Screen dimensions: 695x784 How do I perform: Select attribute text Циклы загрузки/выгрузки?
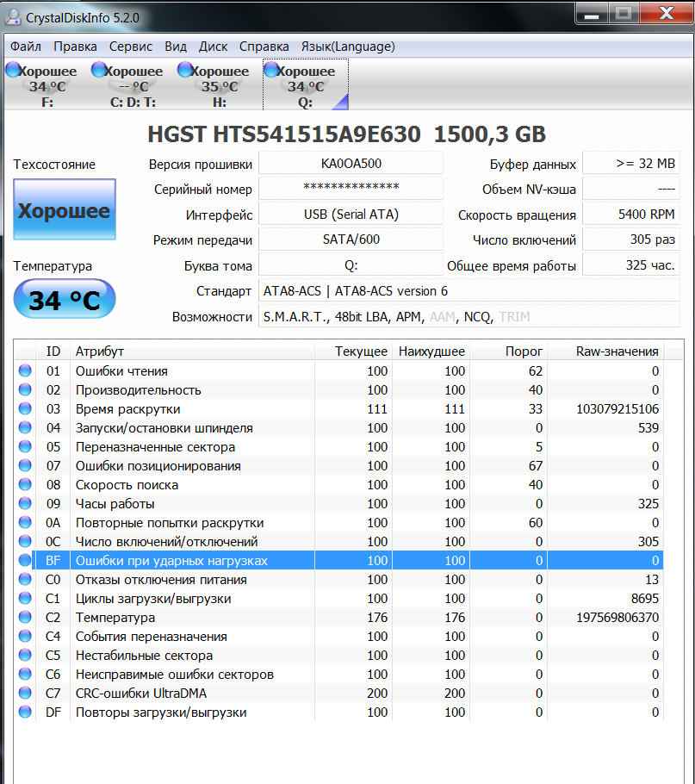pyautogui.click(x=153, y=599)
